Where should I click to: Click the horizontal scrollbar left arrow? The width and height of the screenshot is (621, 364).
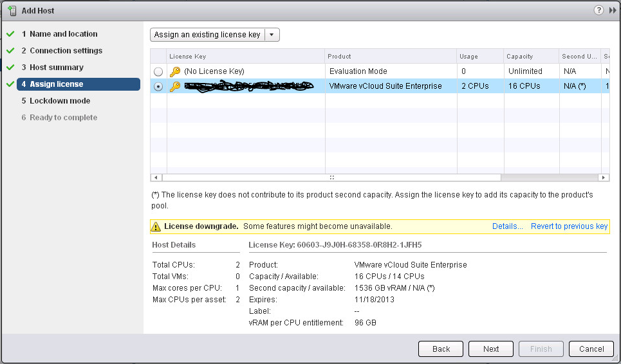[x=156, y=177]
